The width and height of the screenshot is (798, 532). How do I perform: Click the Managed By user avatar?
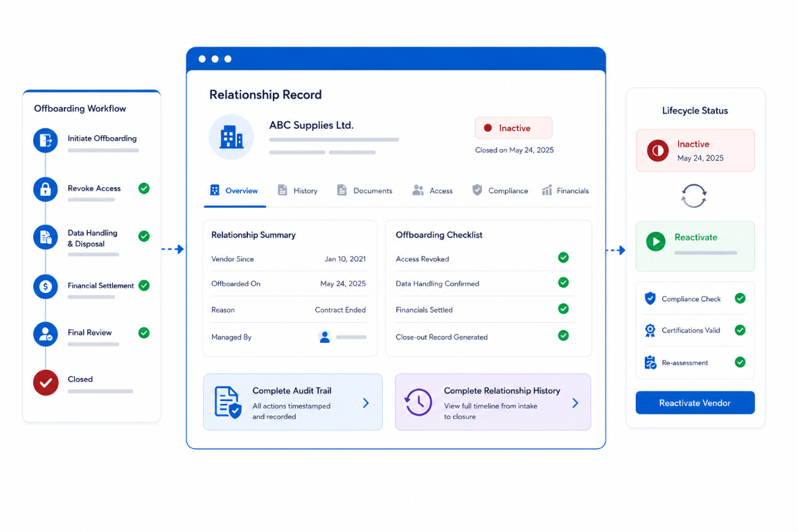point(325,337)
